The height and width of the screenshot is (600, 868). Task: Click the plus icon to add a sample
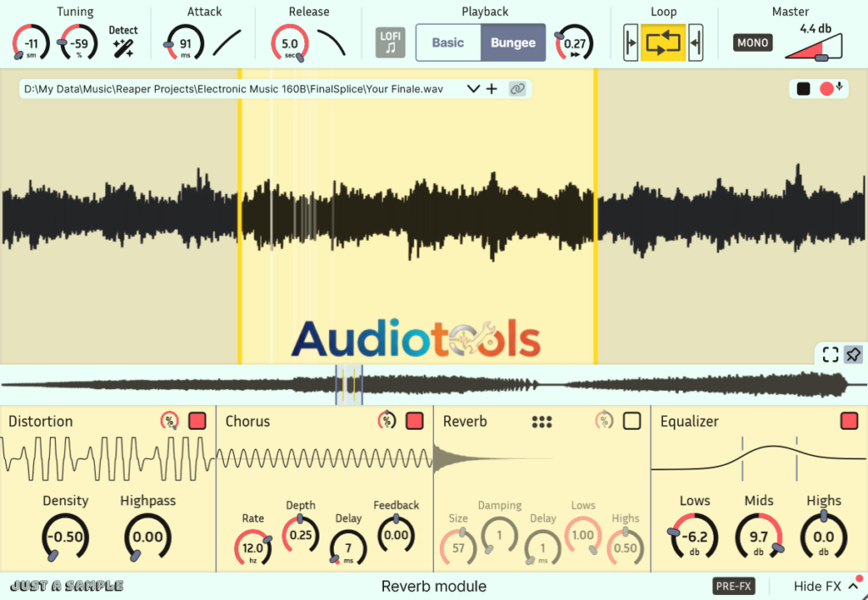point(492,89)
